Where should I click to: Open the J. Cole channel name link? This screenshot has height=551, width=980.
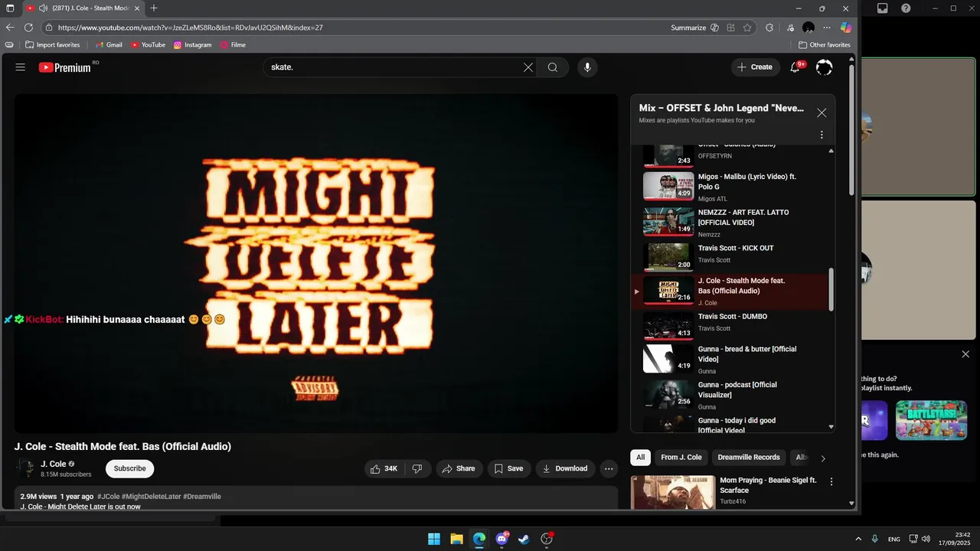[x=53, y=464]
